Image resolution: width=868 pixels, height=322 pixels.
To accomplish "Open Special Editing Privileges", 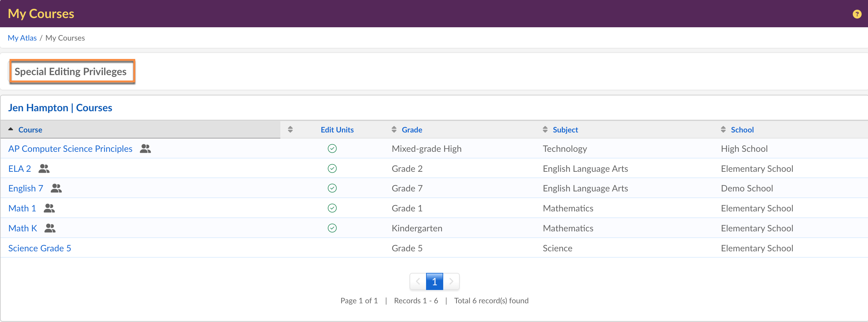I will 71,72.
